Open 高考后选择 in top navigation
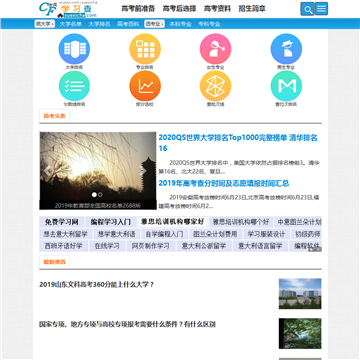This screenshot has height=360, width=360. [179, 9]
